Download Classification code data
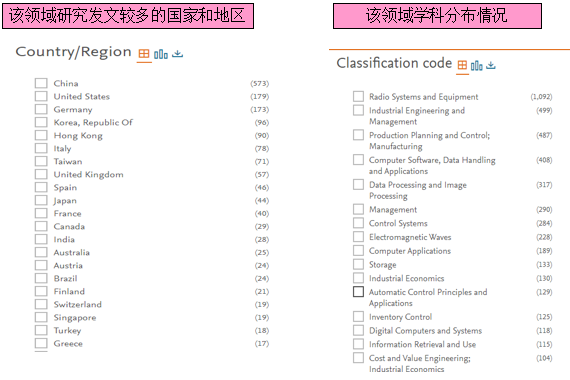The image size is (570, 380). pos(491,65)
